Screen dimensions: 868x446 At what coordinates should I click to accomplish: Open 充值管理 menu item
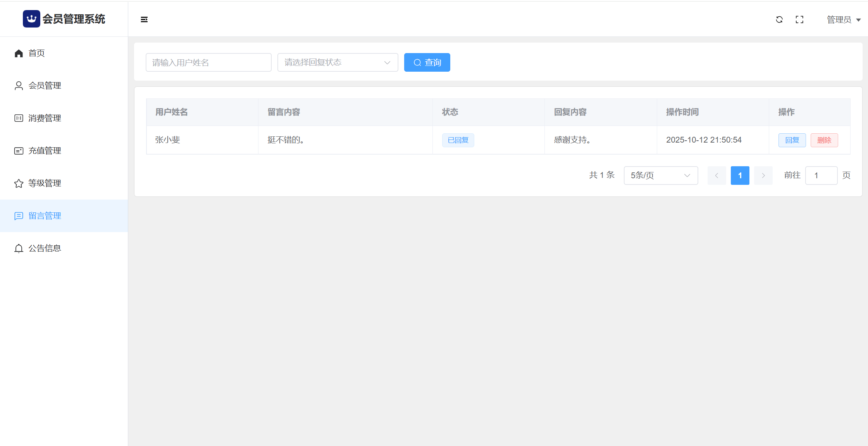45,151
